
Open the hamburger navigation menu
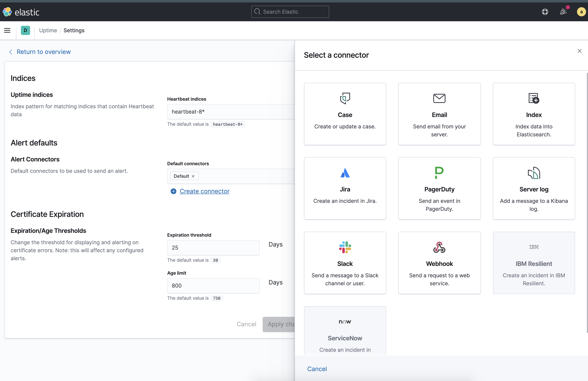click(x=7, y=30)
